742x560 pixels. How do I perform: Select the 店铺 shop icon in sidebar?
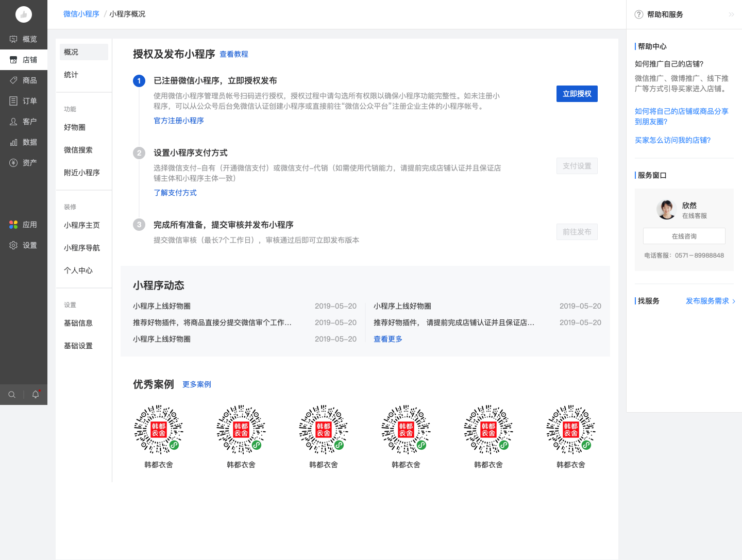tap(13, 60)
